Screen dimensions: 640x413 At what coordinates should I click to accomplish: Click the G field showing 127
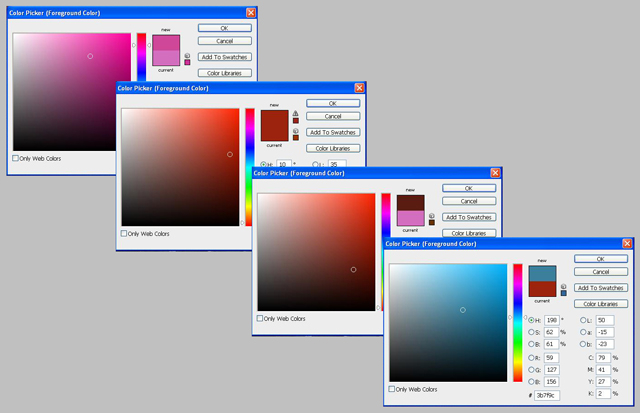(x=551, y=369)
